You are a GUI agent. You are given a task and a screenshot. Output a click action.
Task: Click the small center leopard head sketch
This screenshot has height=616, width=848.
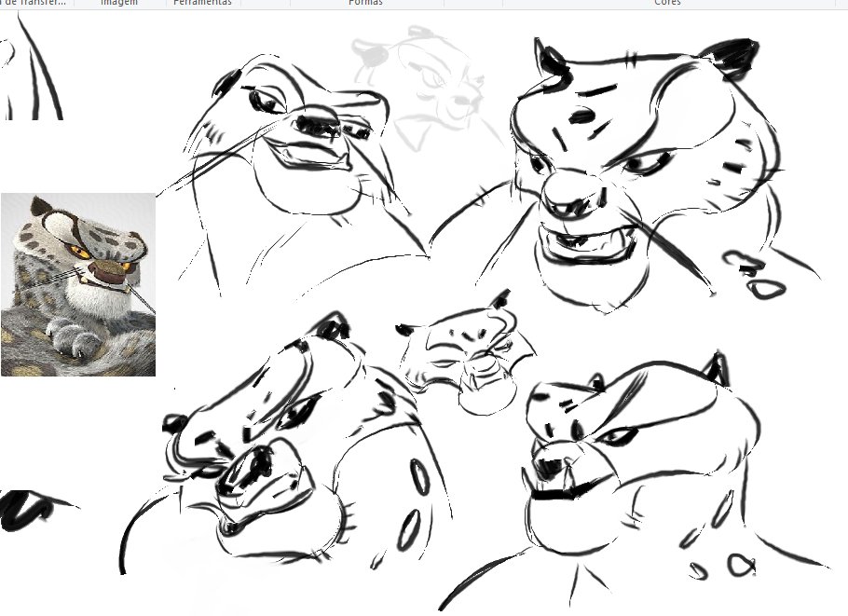[x=466, y=352]
